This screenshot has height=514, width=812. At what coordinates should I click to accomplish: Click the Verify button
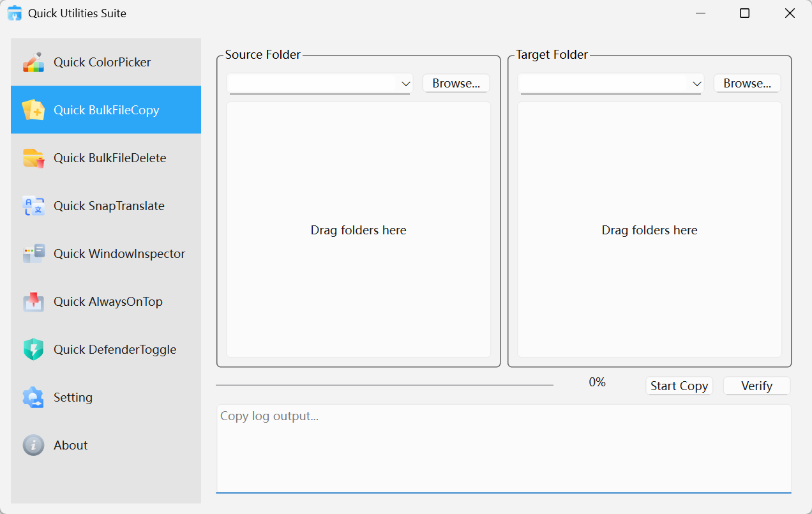pos(756,386)
